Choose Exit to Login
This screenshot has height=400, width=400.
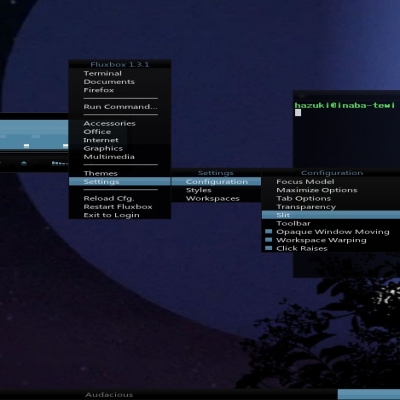click(120, 215)
